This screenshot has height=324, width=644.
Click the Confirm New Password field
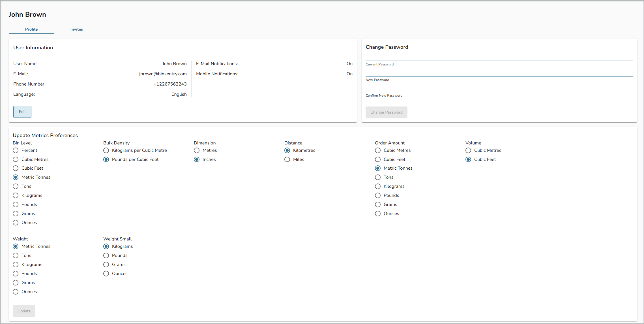[x=499, y=88]
